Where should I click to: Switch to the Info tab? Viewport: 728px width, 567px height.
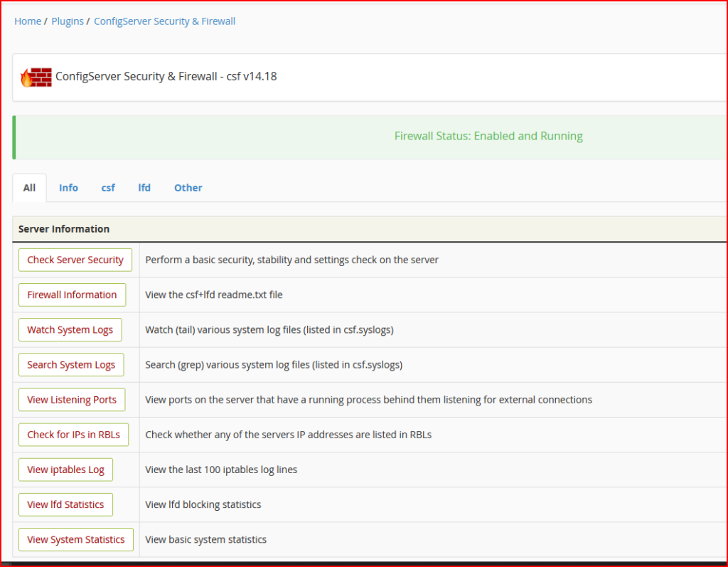point(68,188)
